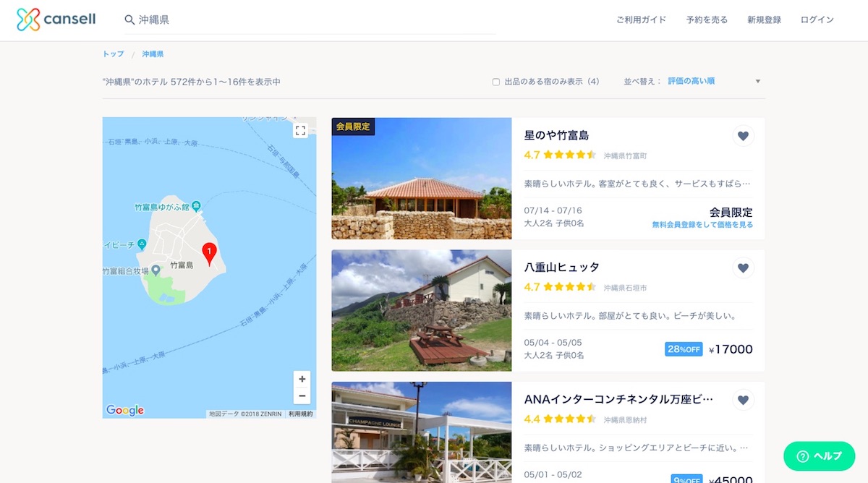Click the 05/04 - 05/05 date text
The image size is (868, 483).
point(553,343)
